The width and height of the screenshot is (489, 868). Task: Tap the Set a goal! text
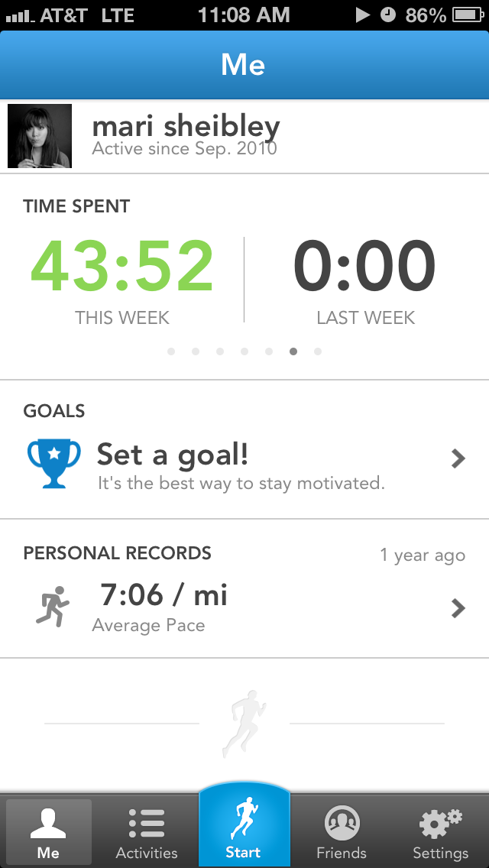tap(173, 455)
